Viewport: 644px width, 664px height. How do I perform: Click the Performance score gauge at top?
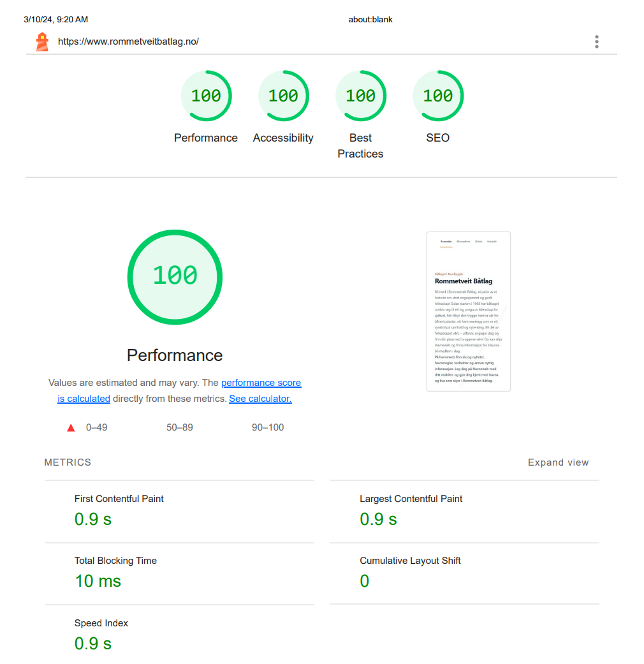point(206,96)
